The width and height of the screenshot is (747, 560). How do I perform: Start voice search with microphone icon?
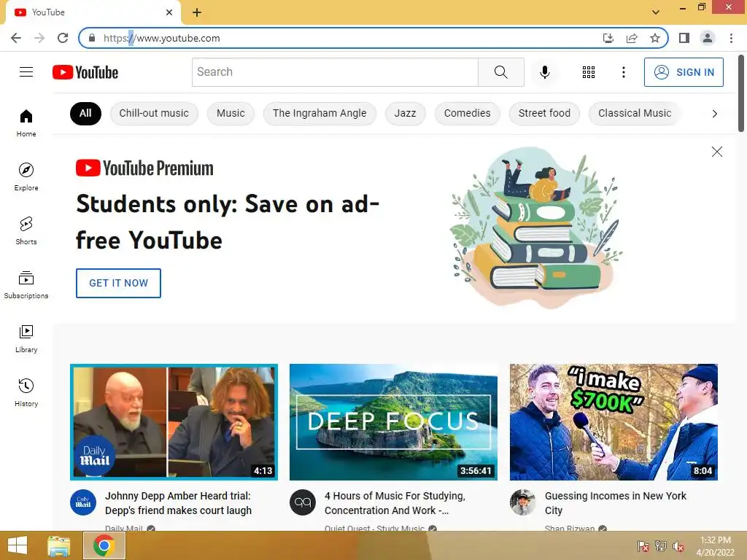(544, 72)
